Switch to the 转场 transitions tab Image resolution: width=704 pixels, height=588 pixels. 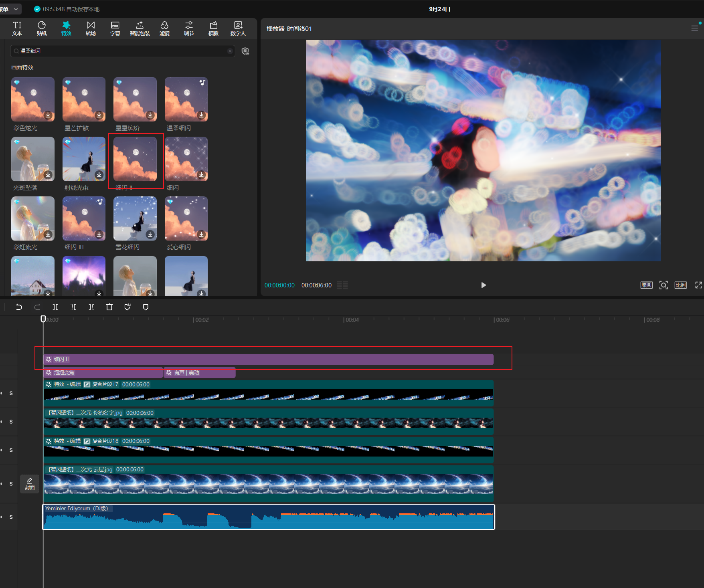(91, 28)
